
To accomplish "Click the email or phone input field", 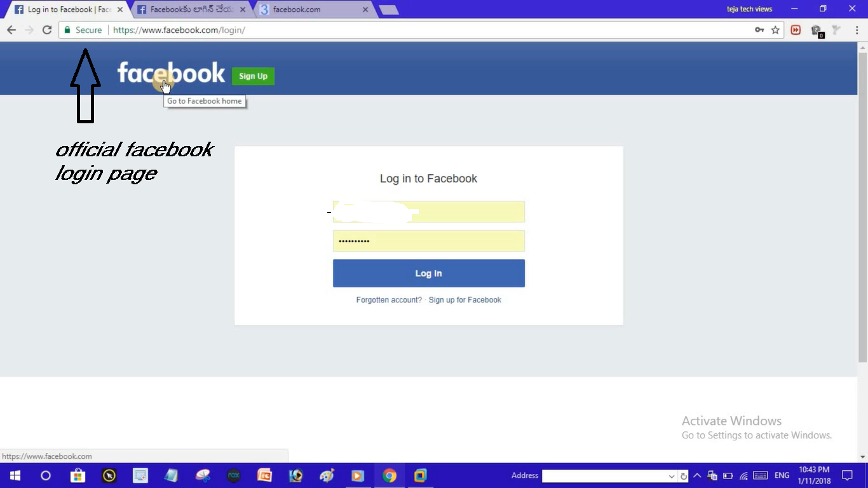I will pyautogui.click(x=429, y=212).
